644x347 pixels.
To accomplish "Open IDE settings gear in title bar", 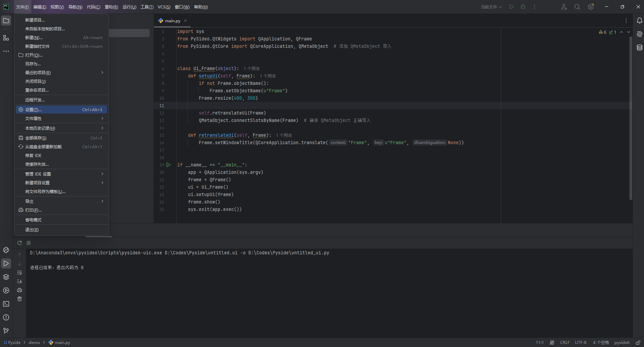I will click(x=591, y=7).
